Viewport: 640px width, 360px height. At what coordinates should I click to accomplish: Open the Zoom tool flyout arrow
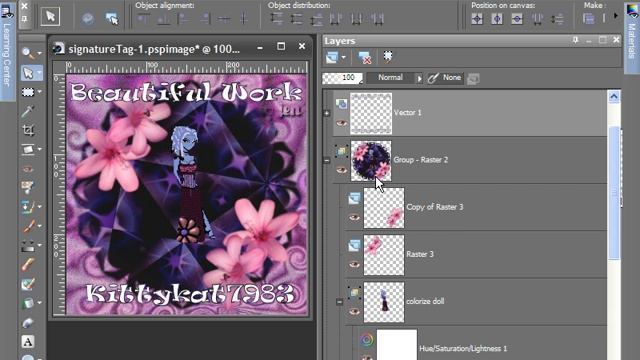[x=40, y=53]
